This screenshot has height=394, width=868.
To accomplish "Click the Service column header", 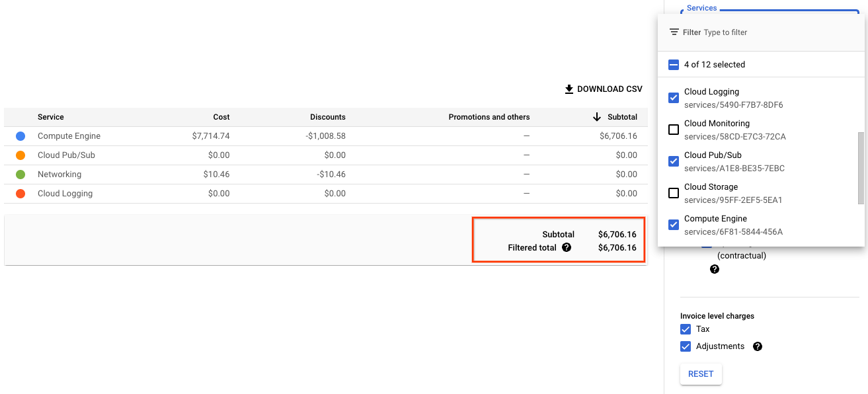I will click(51, 117).
